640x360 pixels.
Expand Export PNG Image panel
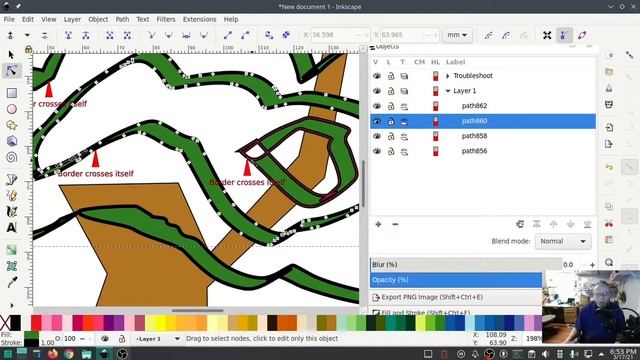pos(456,297)
